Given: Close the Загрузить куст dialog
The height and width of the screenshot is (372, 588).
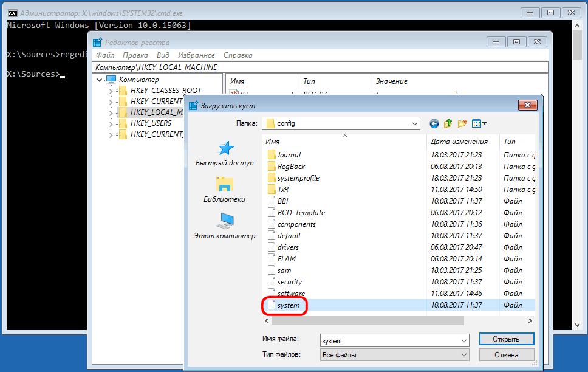Looking at the screenshot, I should [527, 105].
